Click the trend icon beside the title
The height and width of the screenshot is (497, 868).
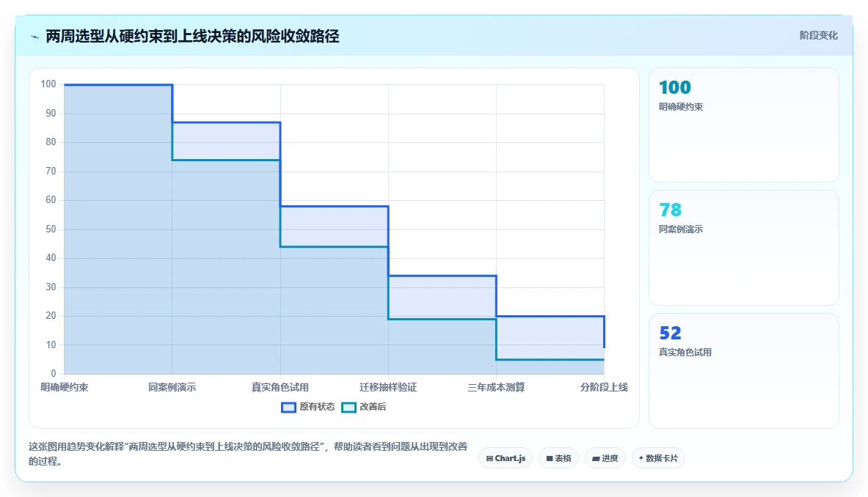(35, 37)
